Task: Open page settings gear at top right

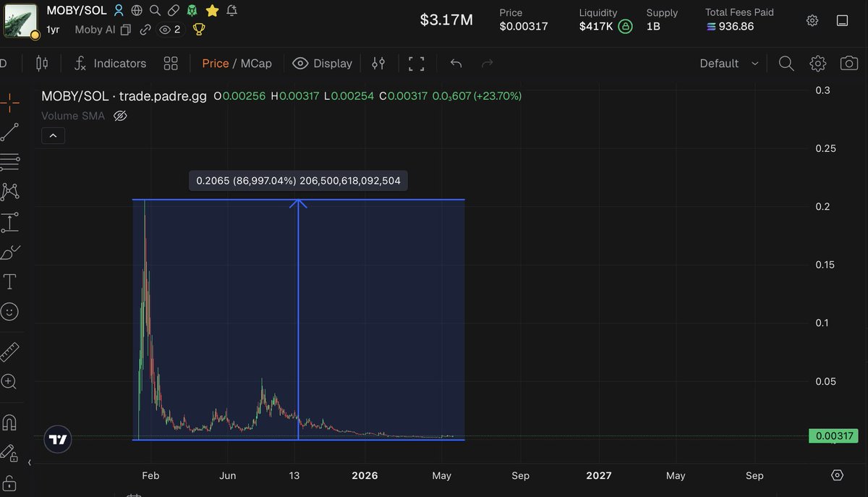Action: point(812,20)
